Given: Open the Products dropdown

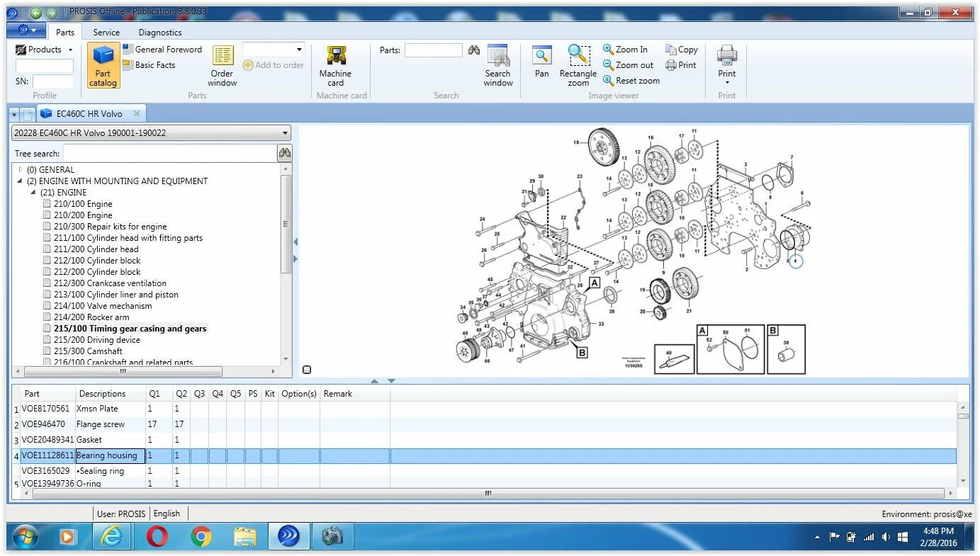Looking at the screenshot, I should (44, 50).
